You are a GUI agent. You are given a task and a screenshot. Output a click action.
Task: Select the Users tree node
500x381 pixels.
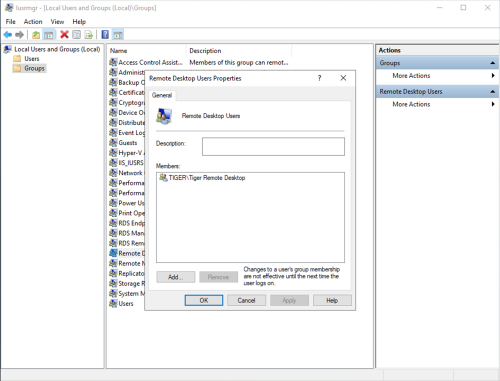(32, 59)
